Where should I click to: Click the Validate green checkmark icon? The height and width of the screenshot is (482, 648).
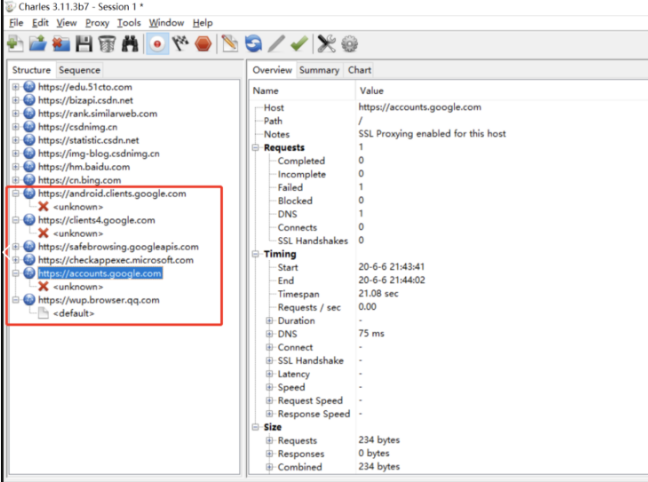click(x=299, y=44)
